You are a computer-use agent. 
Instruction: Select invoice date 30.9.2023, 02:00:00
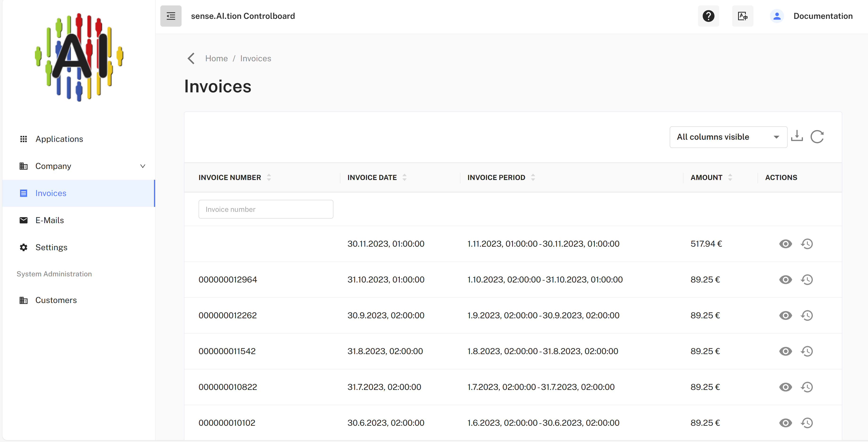(x=386, y=315)
